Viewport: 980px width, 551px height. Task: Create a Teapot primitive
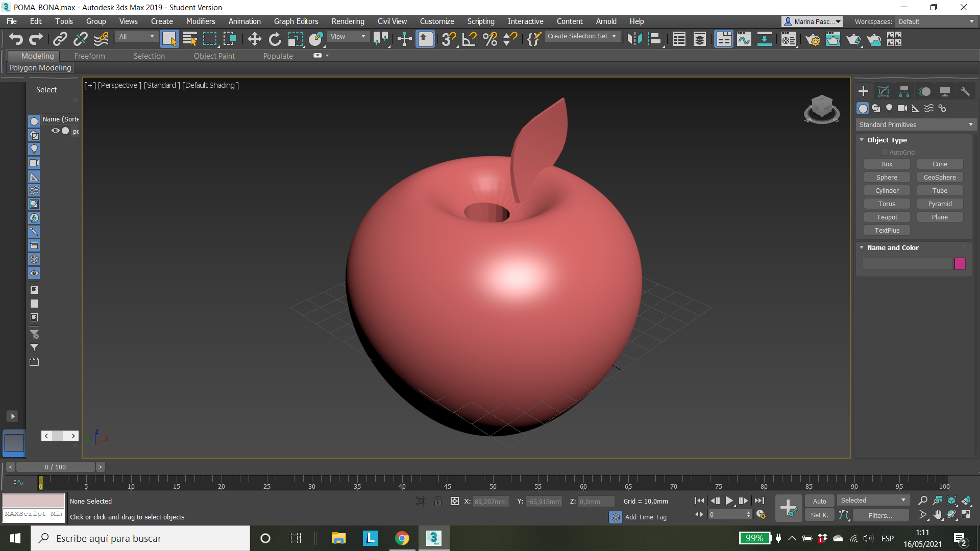tap(887, 217)
